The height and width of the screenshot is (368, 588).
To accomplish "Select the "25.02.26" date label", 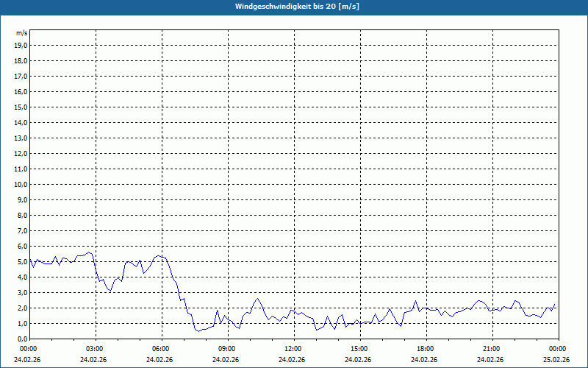I will [556, 360].
